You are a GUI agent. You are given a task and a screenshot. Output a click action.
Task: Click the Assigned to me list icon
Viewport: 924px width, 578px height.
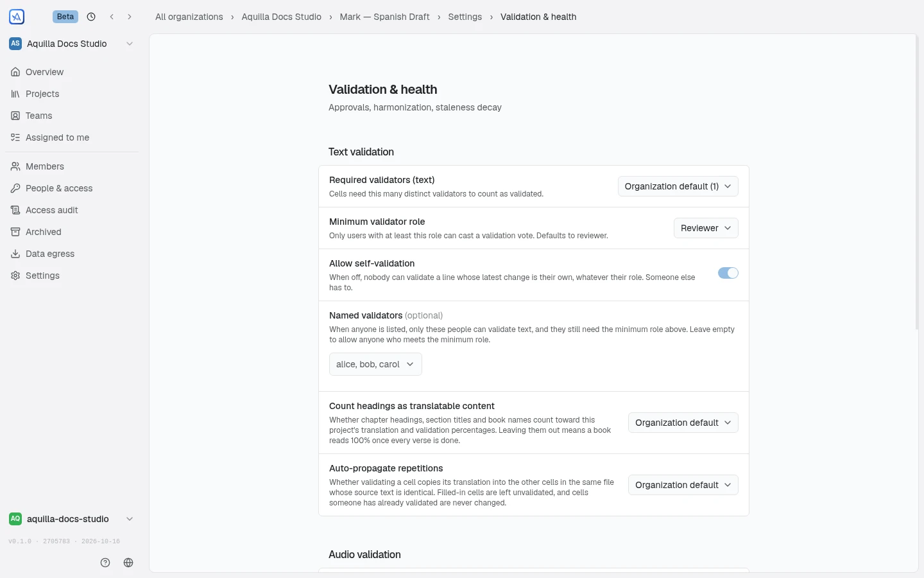tap(15, 137)
